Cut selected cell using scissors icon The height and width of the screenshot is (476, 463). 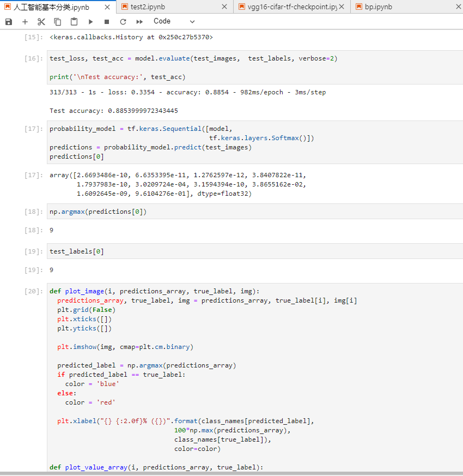[x=41, y=22]
